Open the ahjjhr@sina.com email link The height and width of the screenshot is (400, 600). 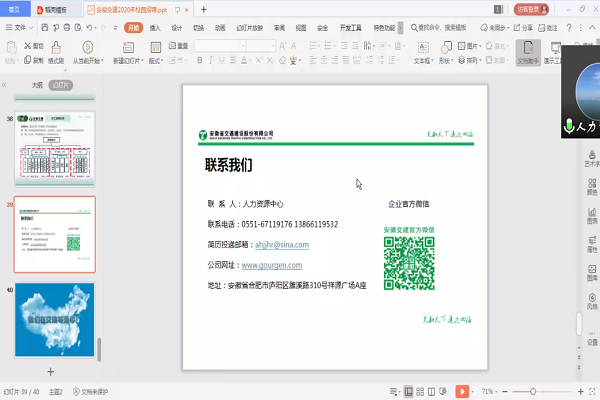(x=282, y=245)
